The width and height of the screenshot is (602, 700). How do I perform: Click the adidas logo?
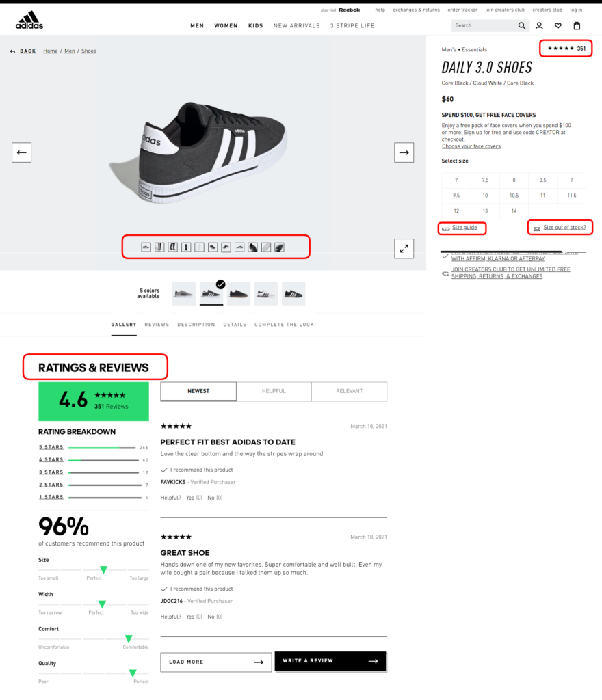click(x=29, y=19)
